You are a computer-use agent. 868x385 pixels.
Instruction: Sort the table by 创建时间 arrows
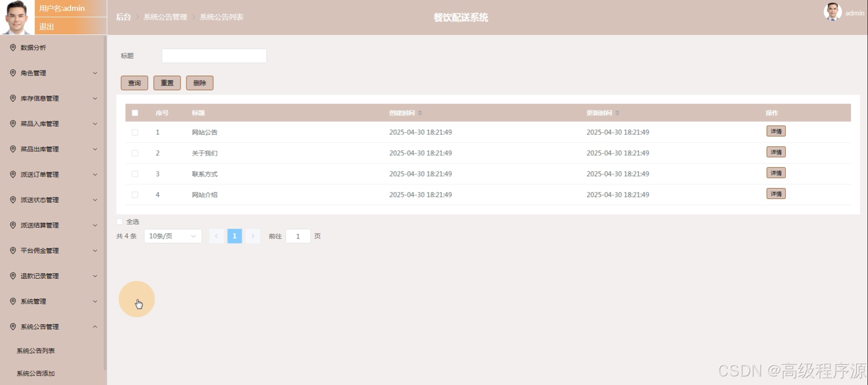(420, 113)
